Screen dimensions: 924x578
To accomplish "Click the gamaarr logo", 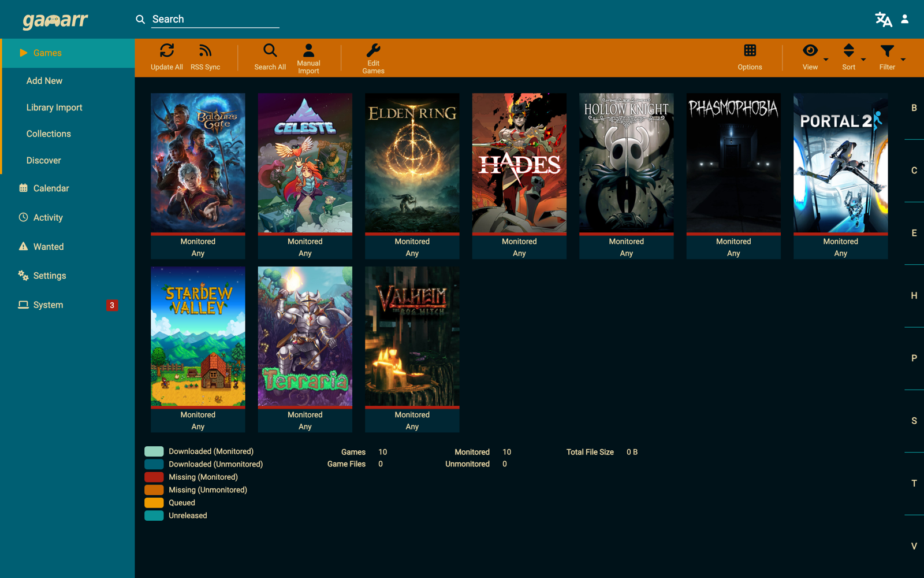I will coord(55,20).
